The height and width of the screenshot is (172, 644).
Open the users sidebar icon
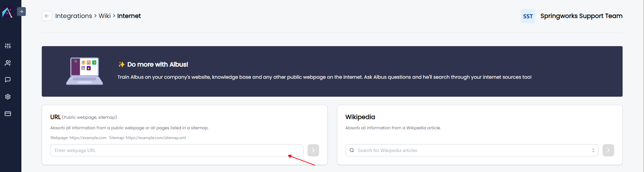[8, 63]
